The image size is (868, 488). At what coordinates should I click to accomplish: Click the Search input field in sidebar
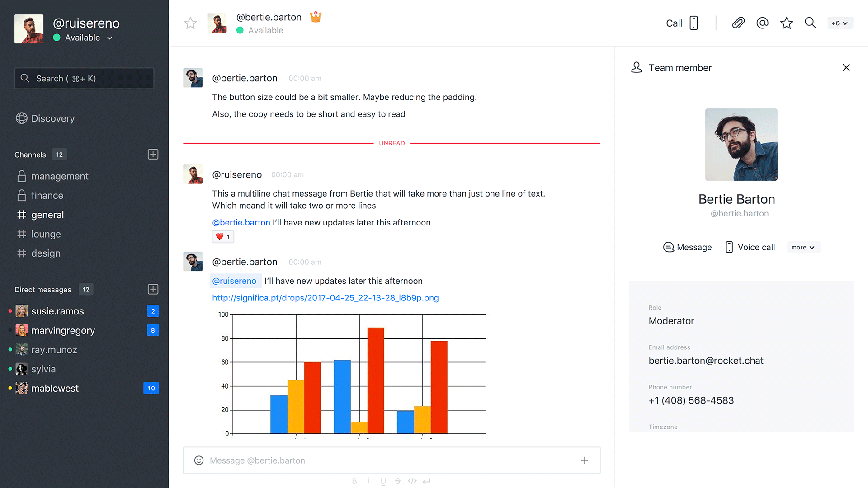[x=85, y=79]
